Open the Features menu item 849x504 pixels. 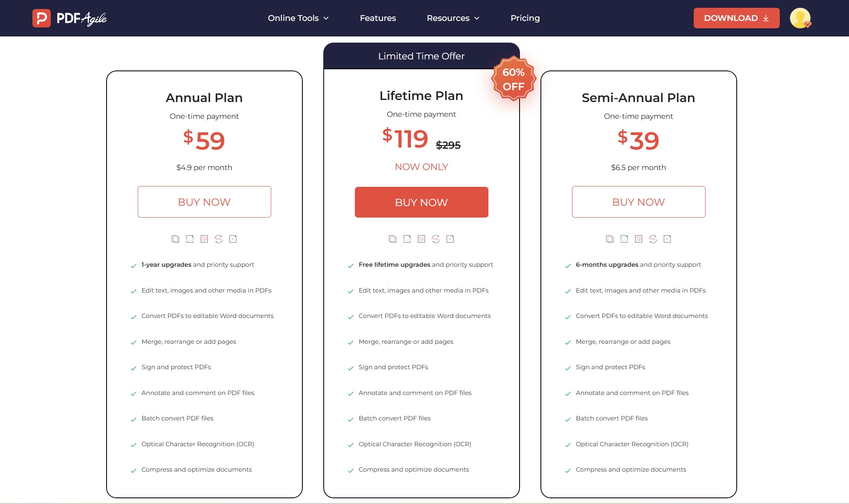[x=378, y=18]
